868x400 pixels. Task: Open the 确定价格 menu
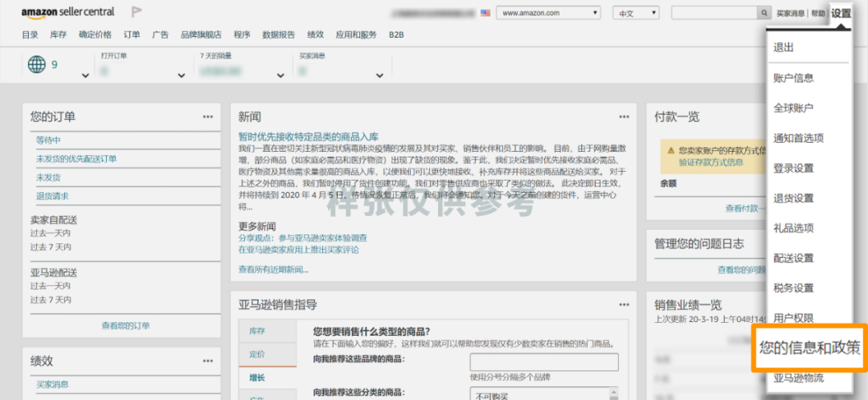tap(95, 35)
